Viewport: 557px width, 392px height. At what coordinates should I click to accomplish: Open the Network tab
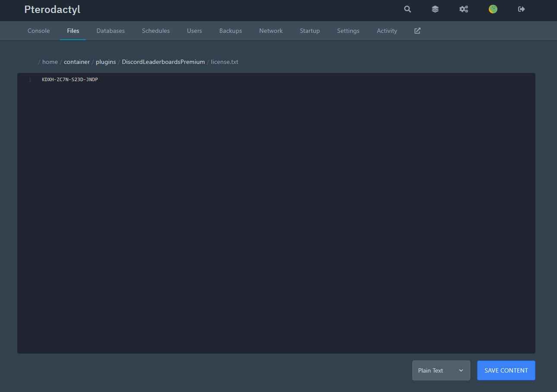pyautogui.click(x=271, y=31)
